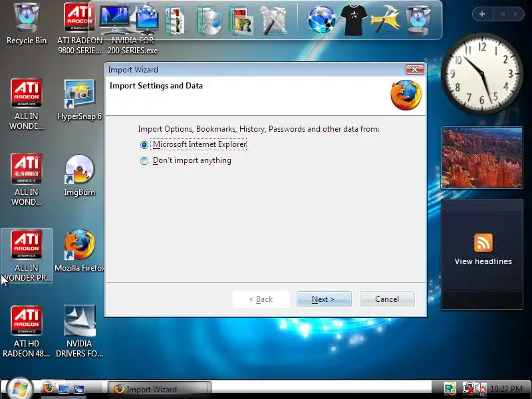532x399 pixels.
Task: Click the hammer on yellow splat dock icon
Action: click(x=386, y=20)
